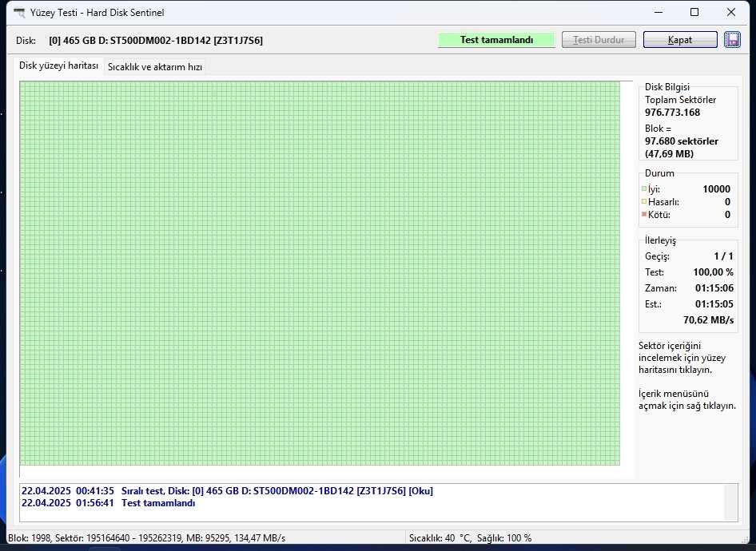Image resolution: width=756 pixels, height=551 pixels.
Task: Click the log panel vertical scrollbar
Action: (x=730, y=502)
